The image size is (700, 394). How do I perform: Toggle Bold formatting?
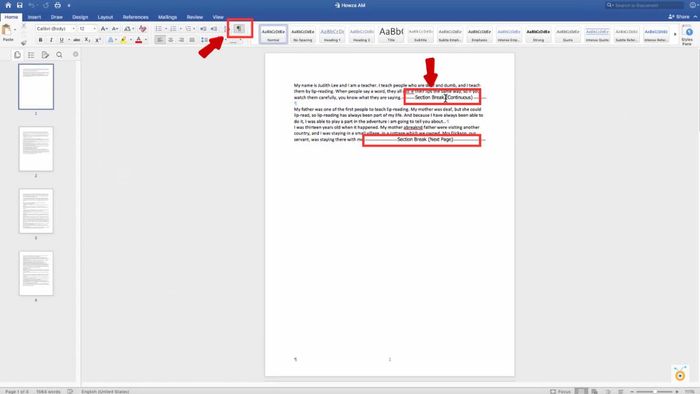click(40, 40)
